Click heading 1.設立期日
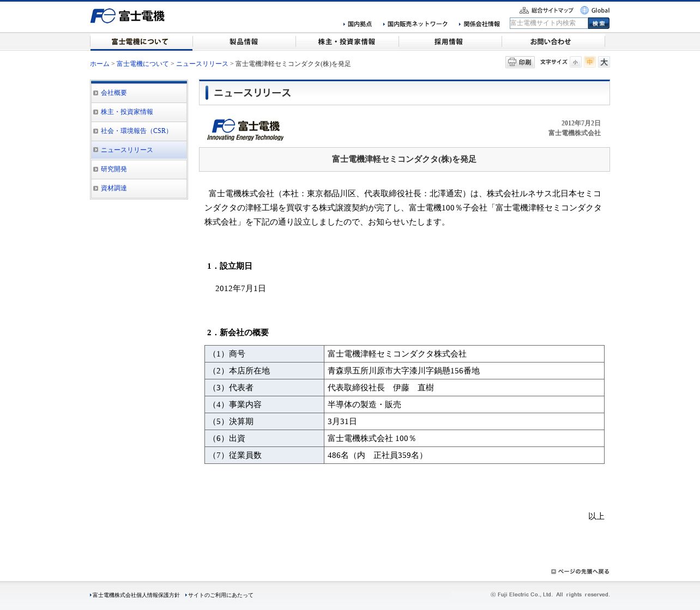Viewport: 700px width, 610px height. [230, 266]
